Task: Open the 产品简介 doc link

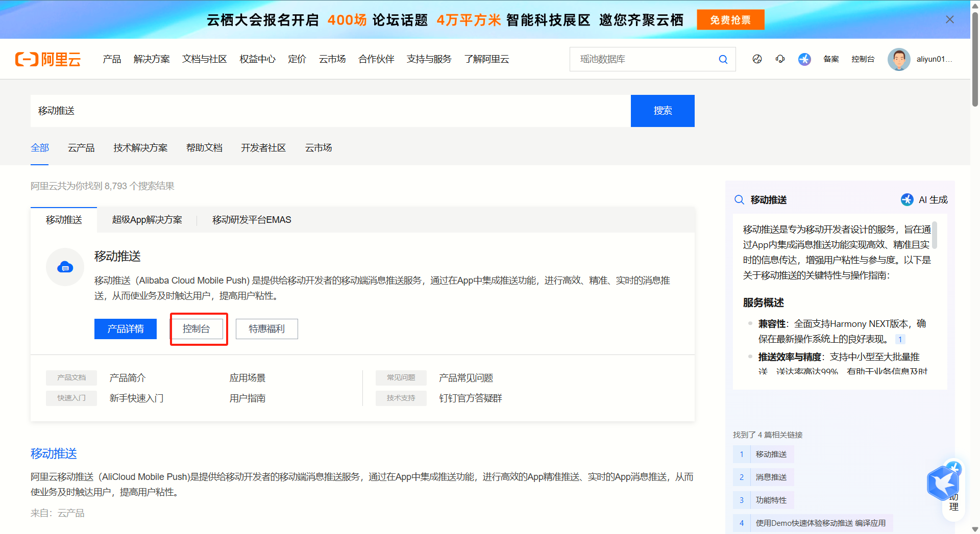Action: click(x=128, y=378)
